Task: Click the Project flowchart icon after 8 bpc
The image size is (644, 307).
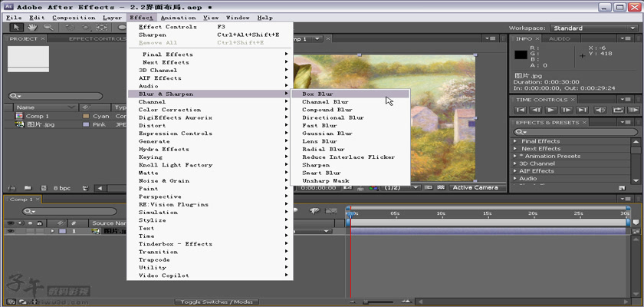Action: pyautogui.click(x=85, y=188)
